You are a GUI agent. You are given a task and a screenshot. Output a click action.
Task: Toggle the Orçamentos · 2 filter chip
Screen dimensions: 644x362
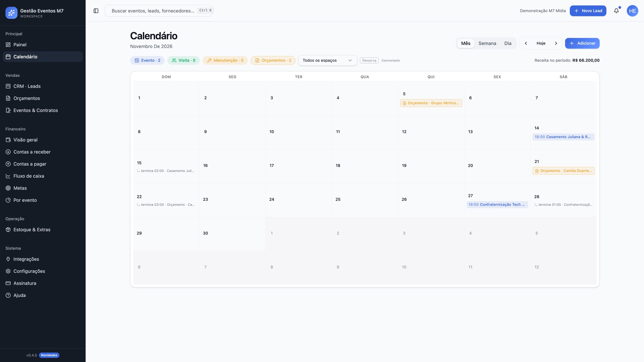273,60
